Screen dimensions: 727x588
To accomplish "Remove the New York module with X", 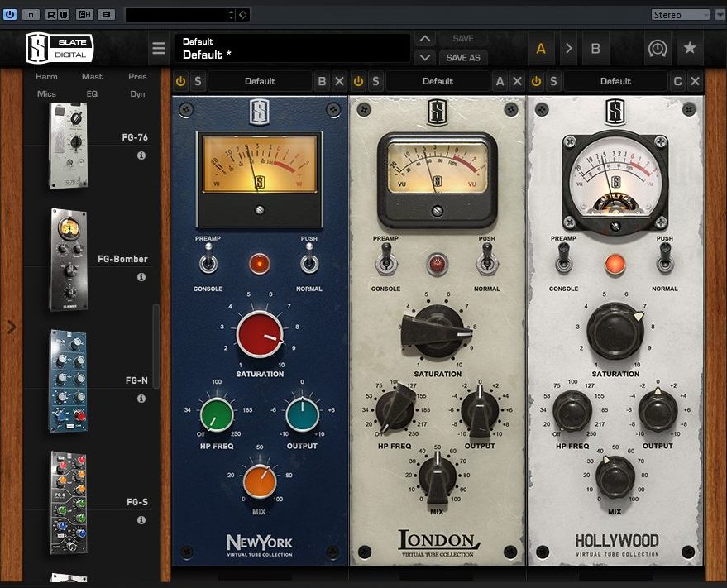I will [339, 81].
